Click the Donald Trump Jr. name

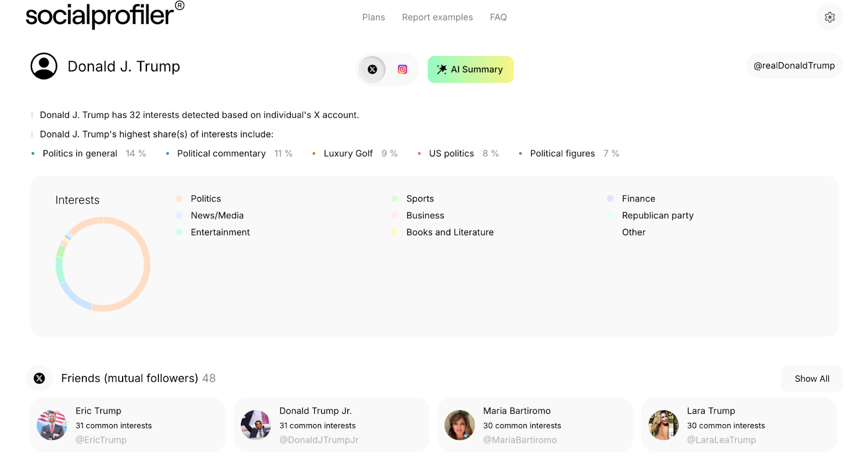tap(316, 411)
